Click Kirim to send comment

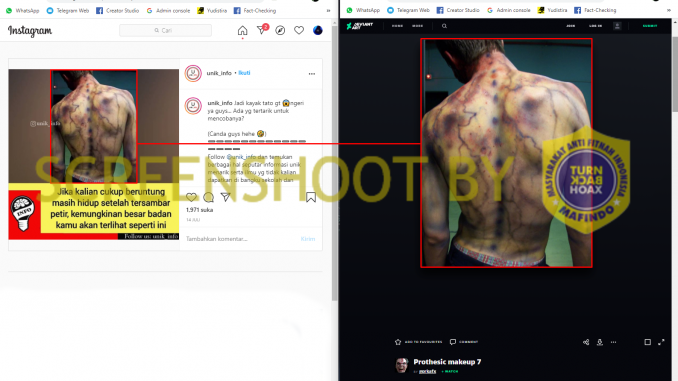click(x=308, y=239)
